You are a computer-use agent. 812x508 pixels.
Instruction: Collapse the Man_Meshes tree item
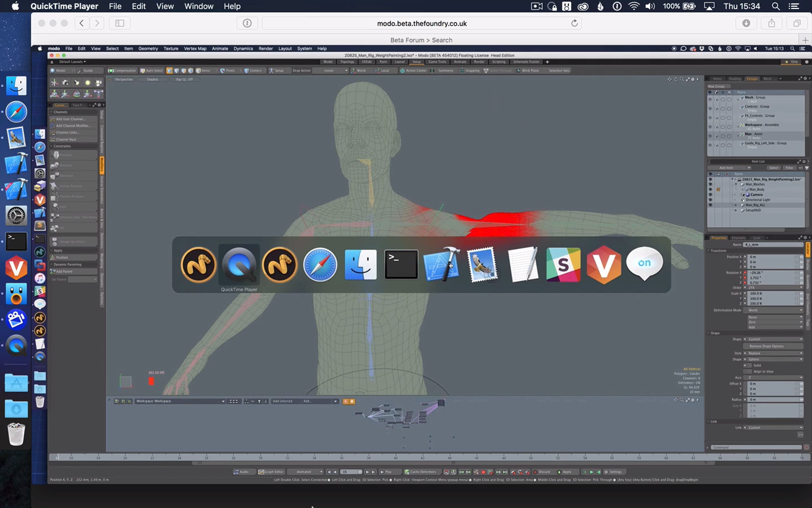click(736, 185)
